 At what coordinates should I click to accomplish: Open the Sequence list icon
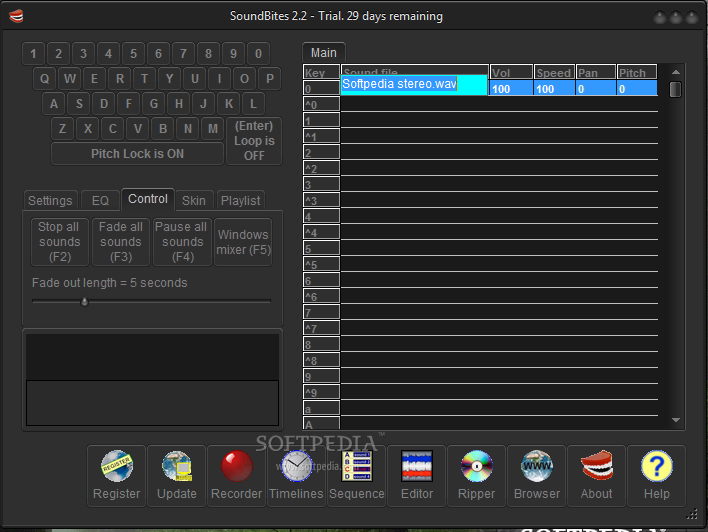pyautogui.click(x=356, y=476)
